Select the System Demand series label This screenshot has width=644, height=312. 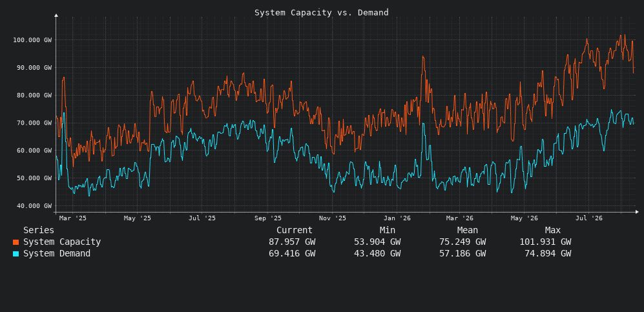pos(57,254)
